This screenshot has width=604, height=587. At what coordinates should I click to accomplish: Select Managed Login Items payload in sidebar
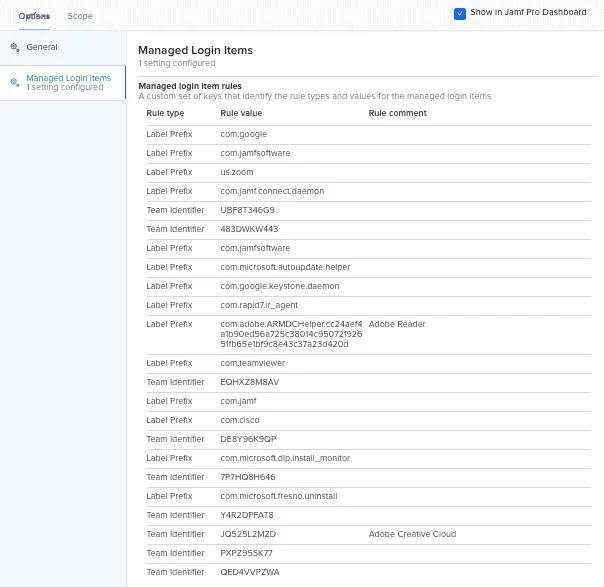[x=63, y=82]
